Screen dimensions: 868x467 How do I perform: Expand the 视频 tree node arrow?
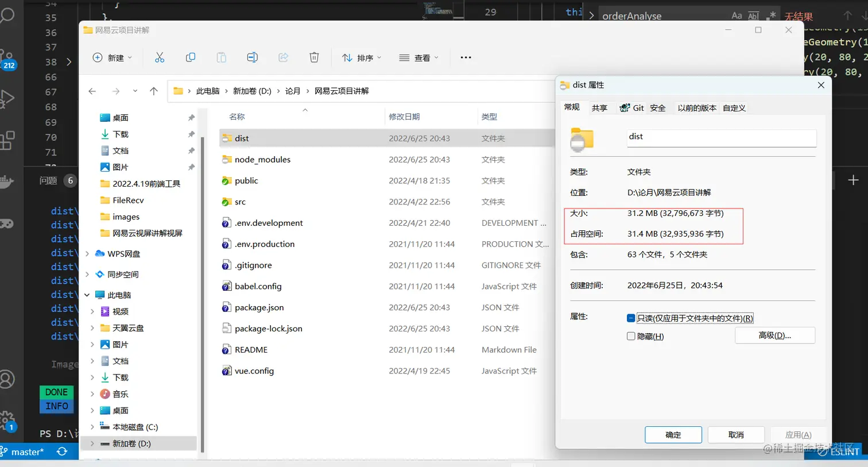[92, 311]
